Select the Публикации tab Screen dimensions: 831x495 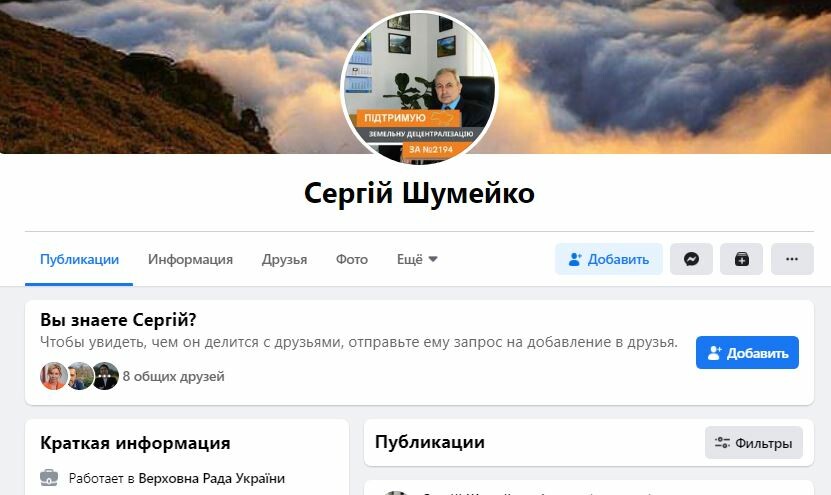click(x=79, y=259)
